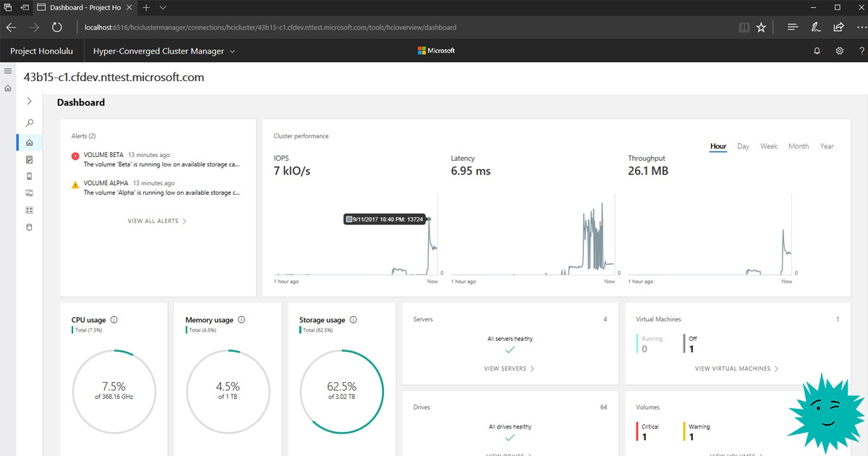Open the Volume Beta alert
This screenshot has width=868, height=456.
coord(156,159)
